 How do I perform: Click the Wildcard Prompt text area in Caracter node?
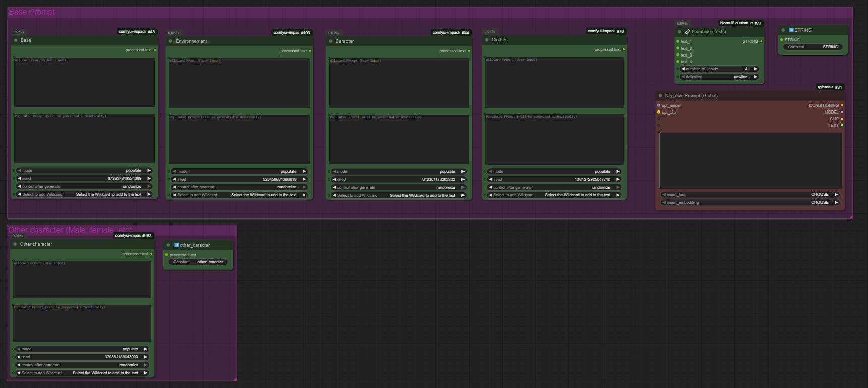[x=398, y=83]
